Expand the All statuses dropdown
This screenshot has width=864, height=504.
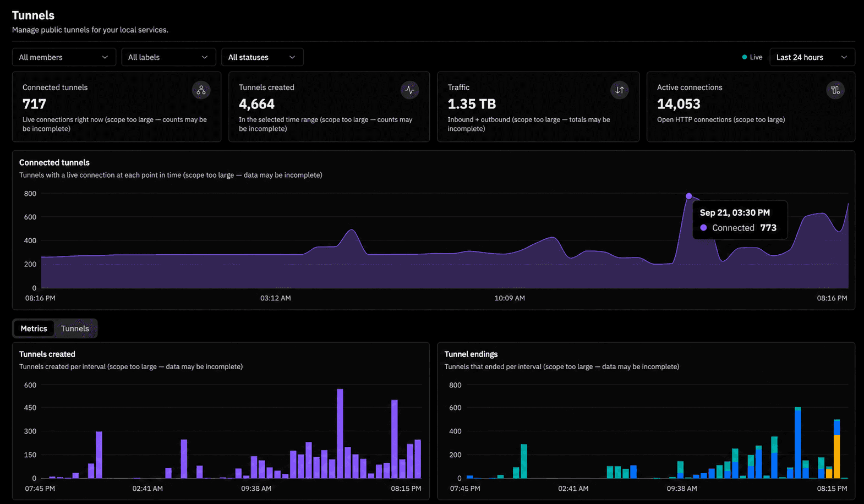(x=263, y=57)
